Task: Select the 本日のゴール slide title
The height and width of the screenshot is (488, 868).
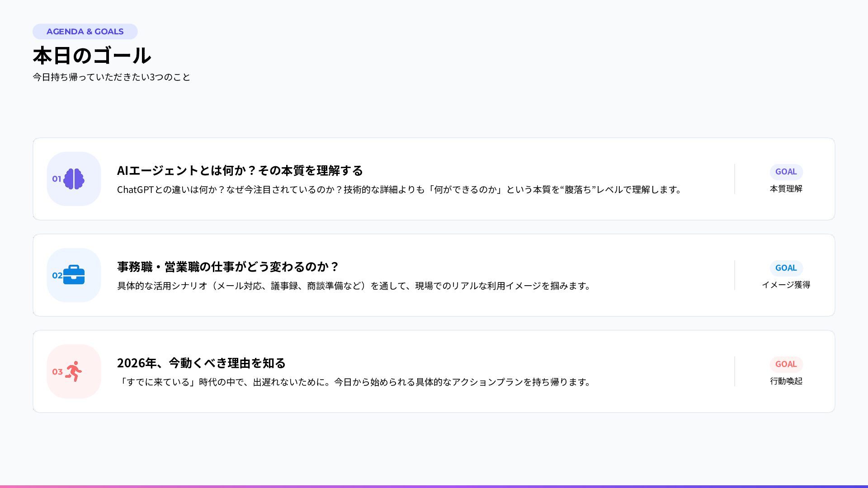Action: [x=92, y=56]
